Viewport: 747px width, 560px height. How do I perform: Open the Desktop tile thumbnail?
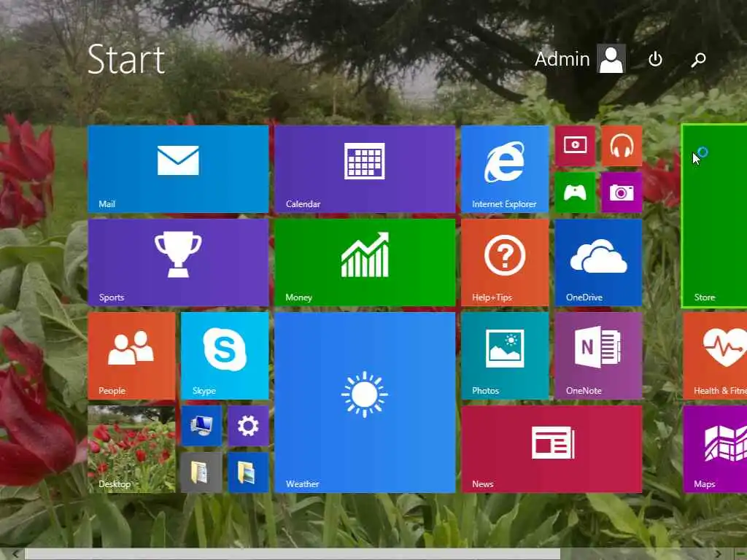[x=131, y=449]
